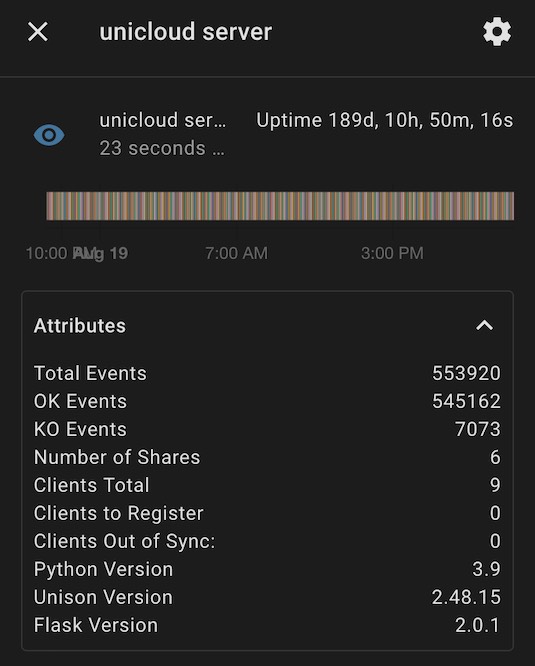The image size is (535, 666).
Task: Click the blue eye entity icon
Action: click(x=49, y=135)
